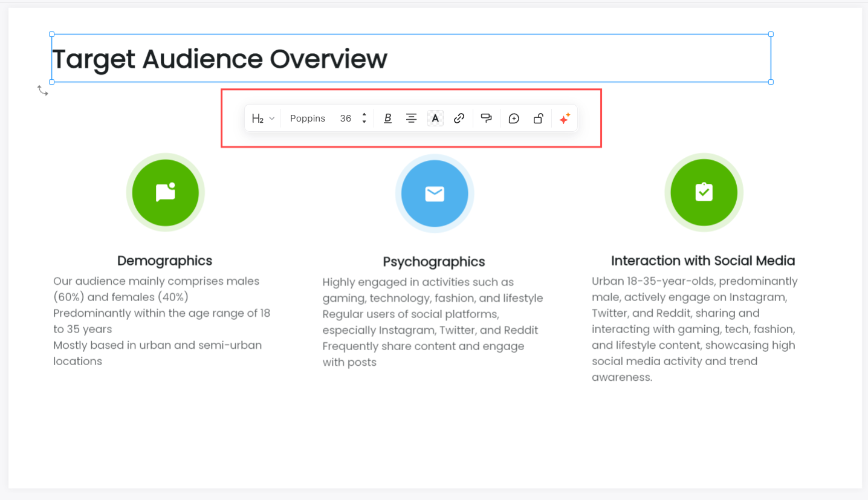Click the top-right selection handle of title

[771, 34]
